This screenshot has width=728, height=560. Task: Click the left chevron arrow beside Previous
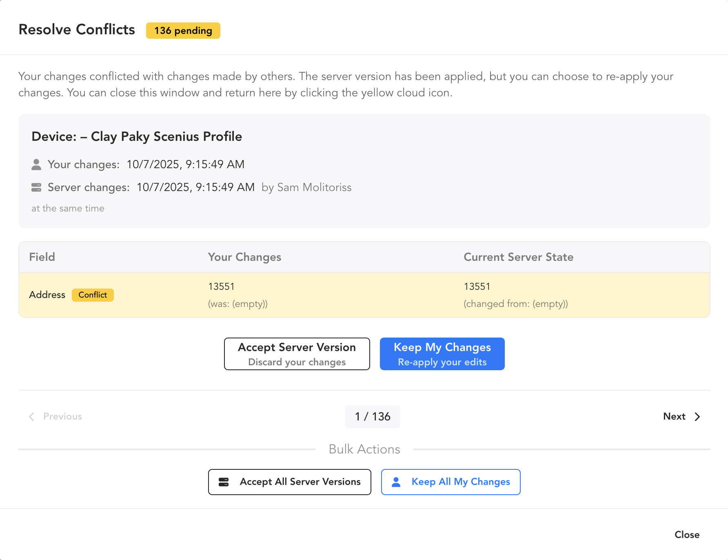(31, 417)
